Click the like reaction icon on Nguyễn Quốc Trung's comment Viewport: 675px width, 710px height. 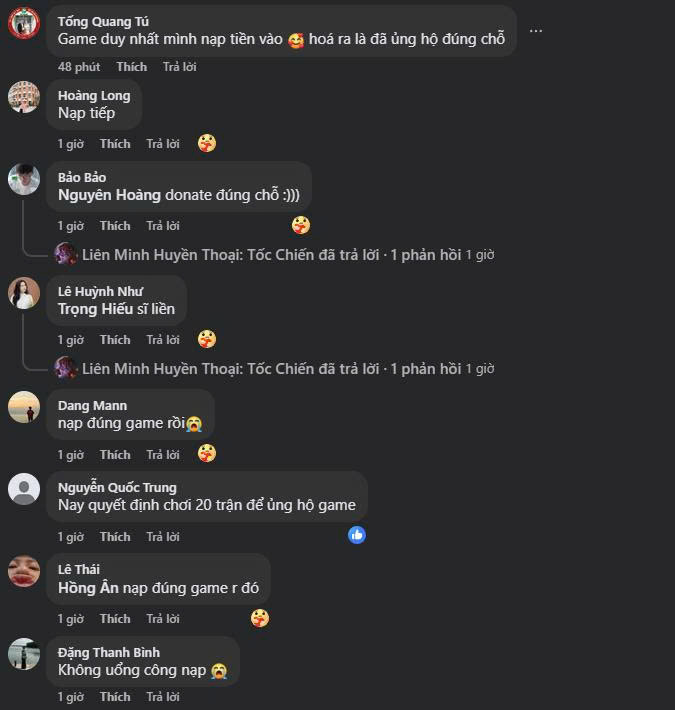(x=357, y=535)
